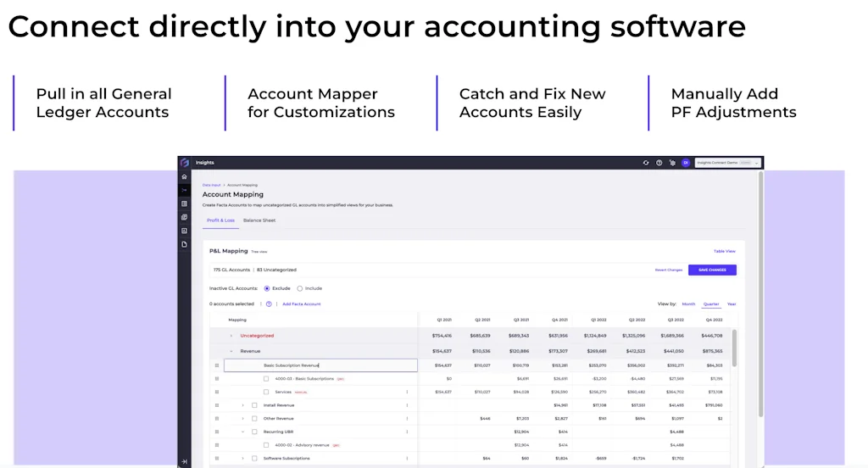Check the Software Subscriptions checkbox
This screenshot has height=468, width=868.
(x=254, y=459)
